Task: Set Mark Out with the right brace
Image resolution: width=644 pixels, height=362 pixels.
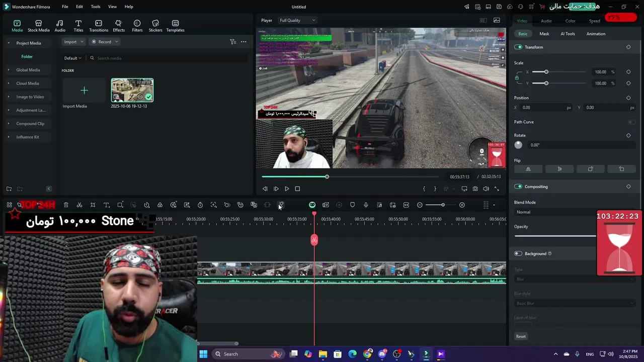Action: pyautogui.click(x=435, y=189)
